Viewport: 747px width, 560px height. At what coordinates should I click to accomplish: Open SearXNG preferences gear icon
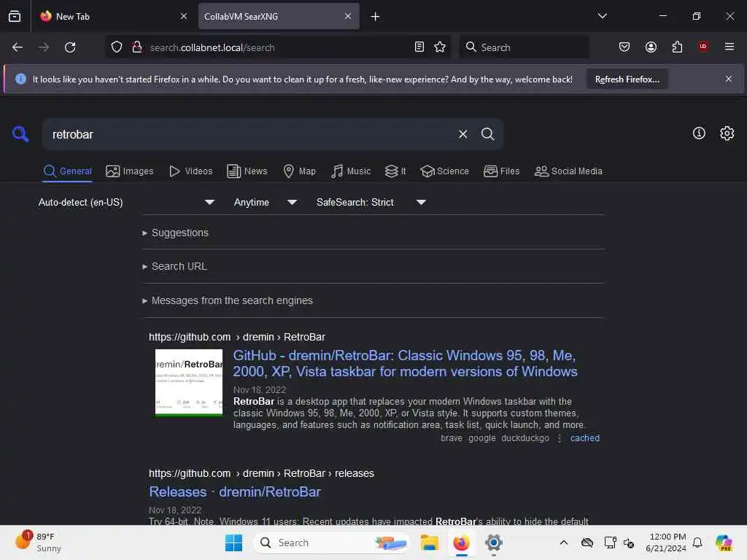[x=727, y=133]
